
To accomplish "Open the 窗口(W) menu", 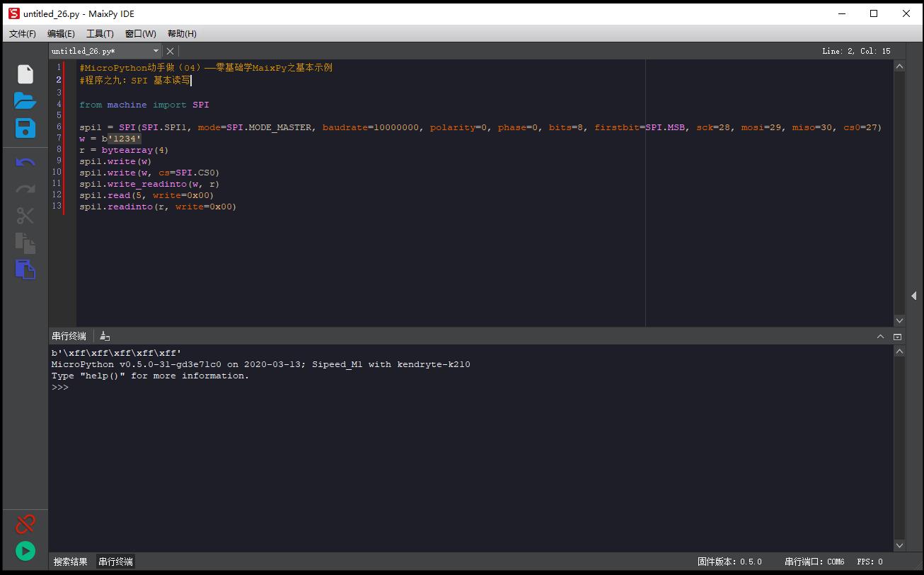I will pos(140,34).
